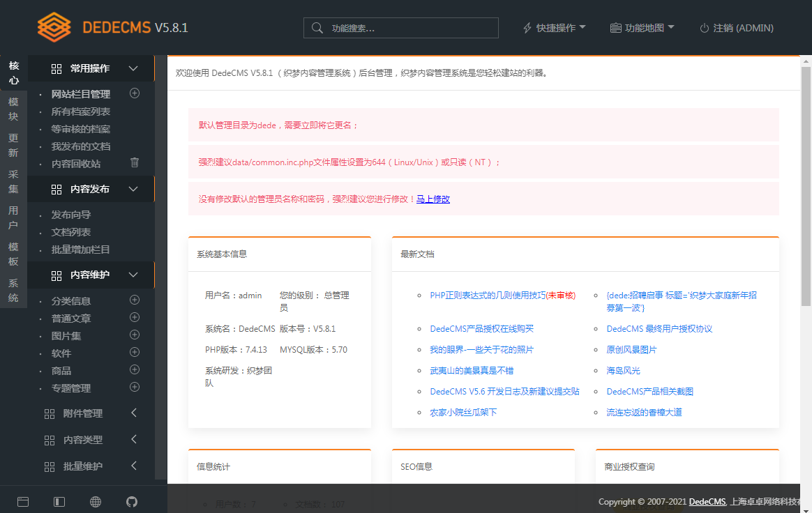This screenshot has height=513, width=812.
Task: Expand the 附件管理 section
Action: [x=91, y=413]
